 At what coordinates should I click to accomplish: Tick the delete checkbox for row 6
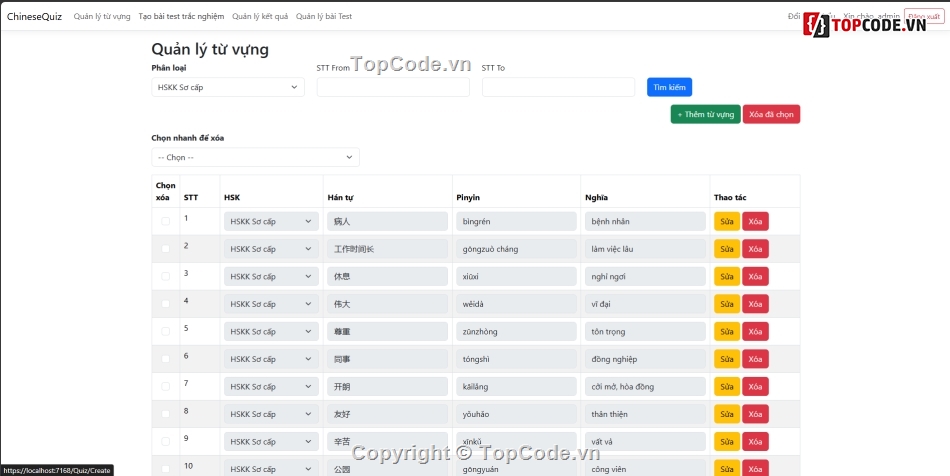pyautogui.click(x=165, y=359)
